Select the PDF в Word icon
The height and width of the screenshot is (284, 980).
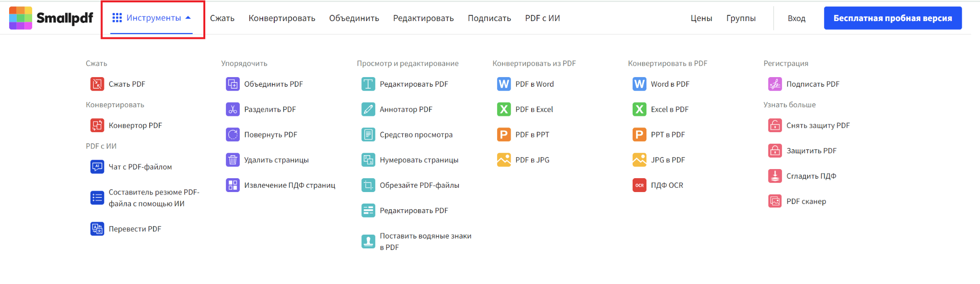pos(503,84)
